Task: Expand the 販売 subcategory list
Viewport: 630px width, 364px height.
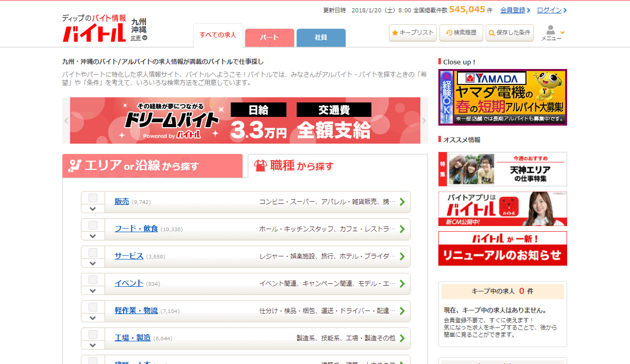Action: click(x=93, y=209)
